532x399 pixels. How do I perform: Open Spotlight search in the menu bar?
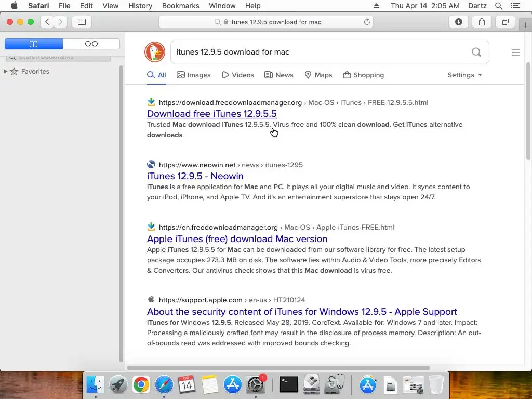coord(498,6)
